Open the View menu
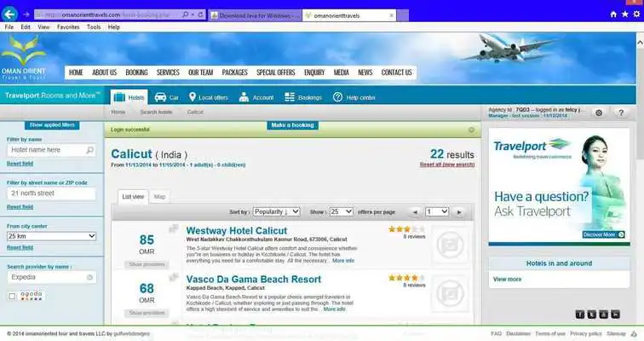Viewport: 644px width, 341px height. click(43, 27)
